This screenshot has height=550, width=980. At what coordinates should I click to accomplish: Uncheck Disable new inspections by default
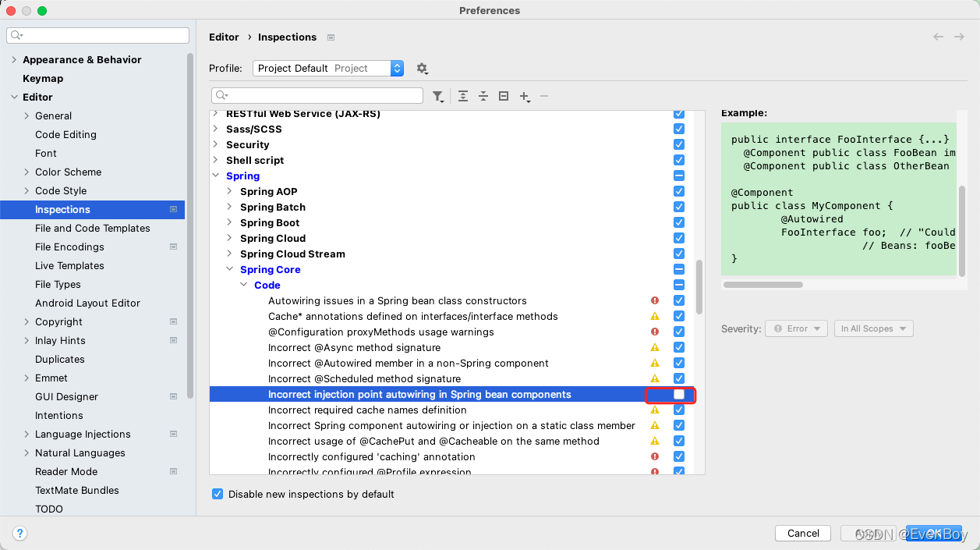pyautogui.click(x=218, y=495)
